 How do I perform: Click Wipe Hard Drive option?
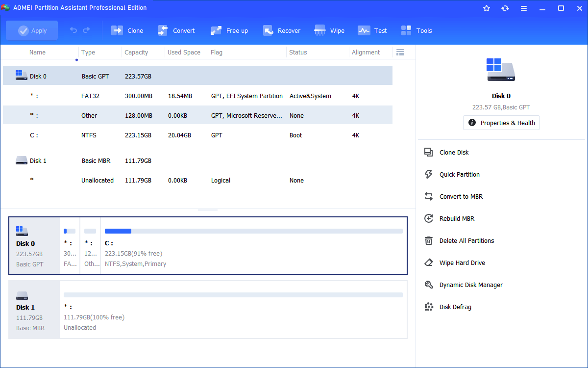[462, 263]
